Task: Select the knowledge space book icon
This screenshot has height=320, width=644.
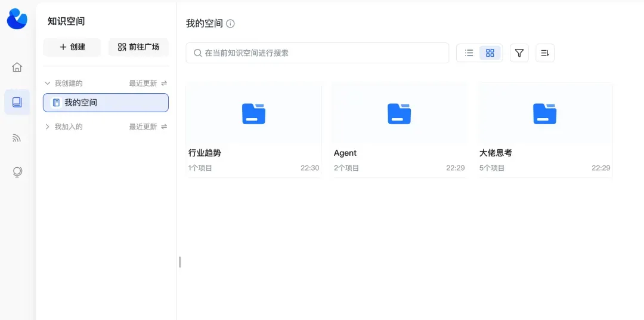Action: point(17,102)
